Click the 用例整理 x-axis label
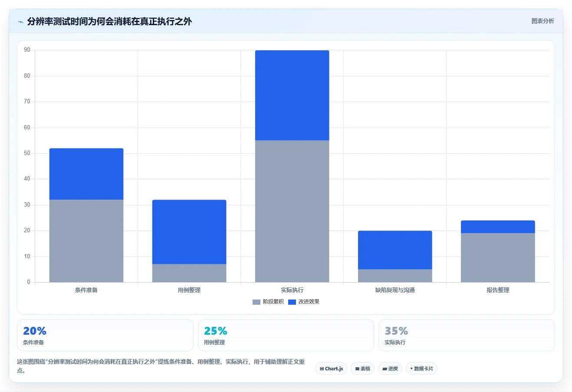This screenshot has width=572, height=392. [189, 290]
